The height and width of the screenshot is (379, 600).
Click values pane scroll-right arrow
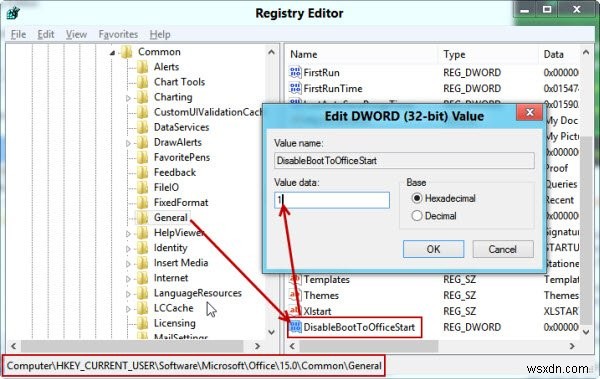click(x=572, y=346)
